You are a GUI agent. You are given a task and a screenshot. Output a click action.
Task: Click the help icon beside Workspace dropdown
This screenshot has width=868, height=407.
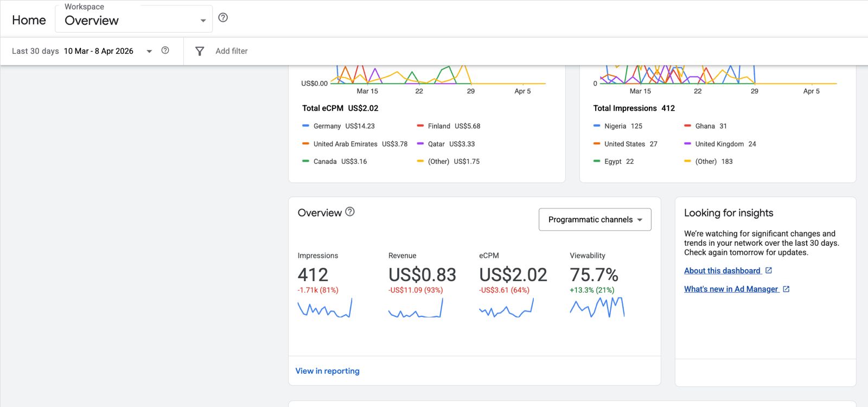pyautogui.click(x=223, y=18)
